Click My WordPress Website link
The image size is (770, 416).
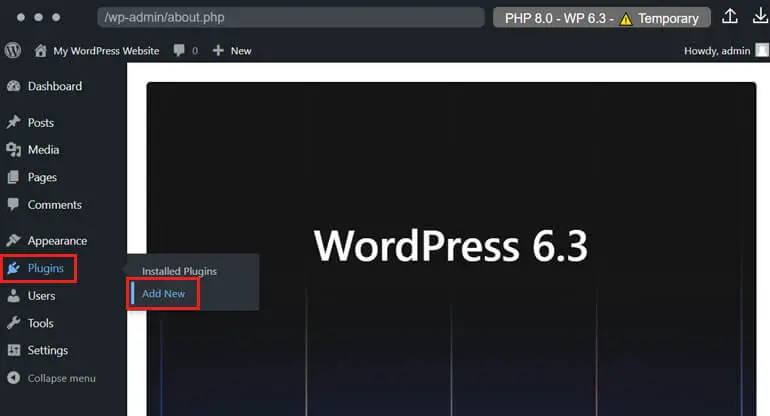pyautogui.click(x=106, y=51)
